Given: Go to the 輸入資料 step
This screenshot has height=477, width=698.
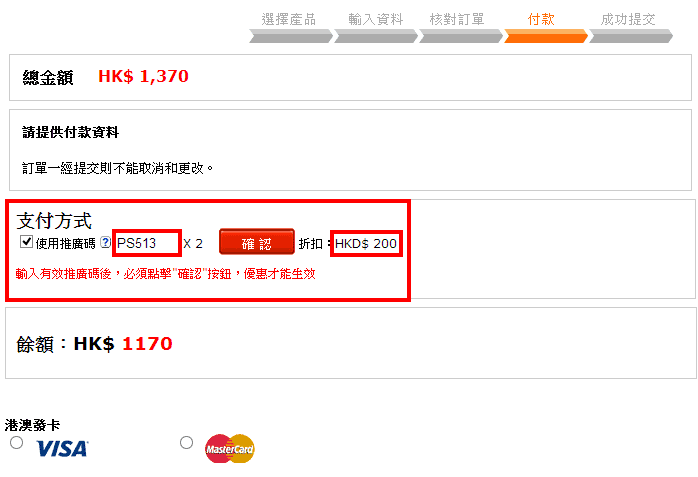Looking at the screenshot, I should (x=376, y=19).
